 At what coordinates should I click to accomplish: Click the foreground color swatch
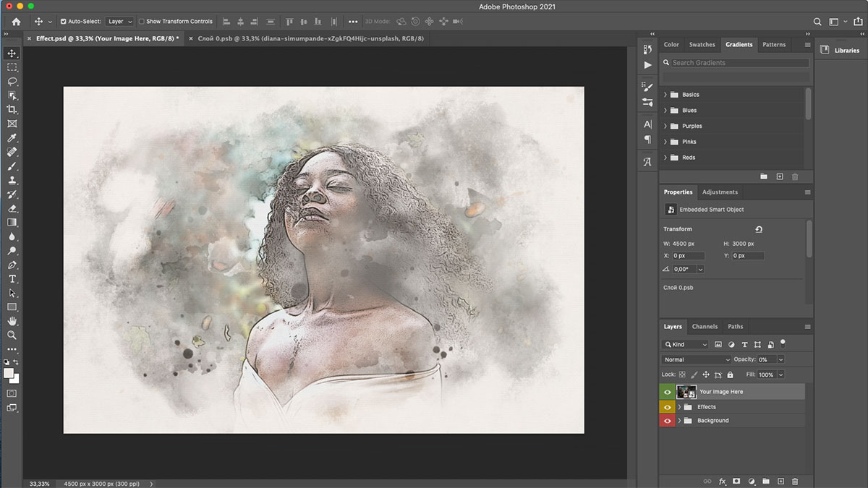tap(9, 373)
